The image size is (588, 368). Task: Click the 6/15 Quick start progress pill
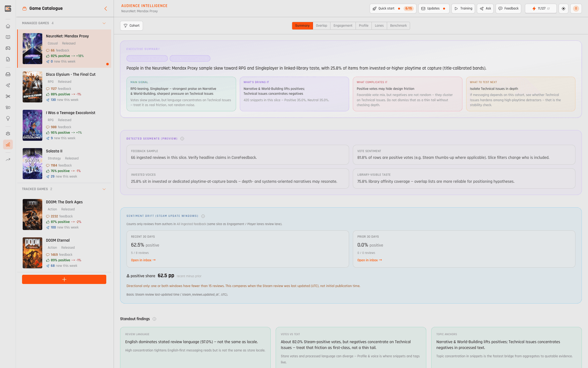(409, 8)
